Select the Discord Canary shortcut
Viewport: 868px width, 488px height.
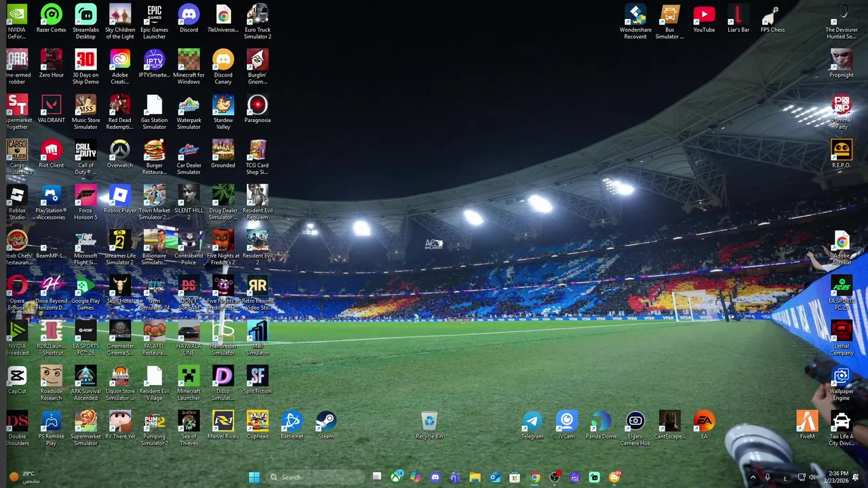coord(223,67)
